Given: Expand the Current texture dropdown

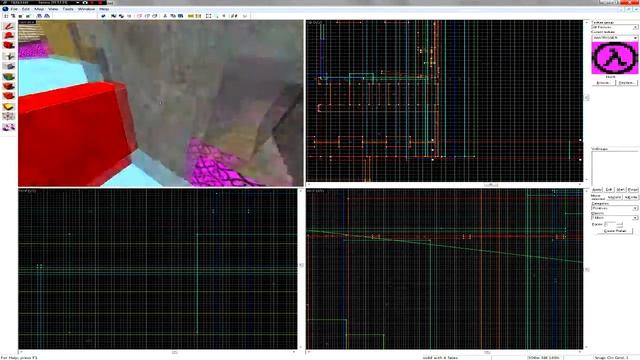Looking at the screenshot, I should coord(635,38).
